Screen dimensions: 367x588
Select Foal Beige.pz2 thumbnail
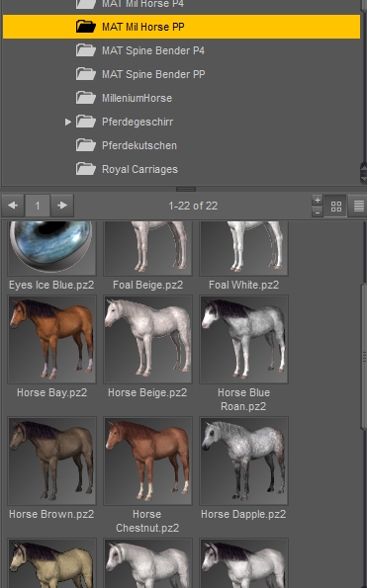[x=147, y=248]
